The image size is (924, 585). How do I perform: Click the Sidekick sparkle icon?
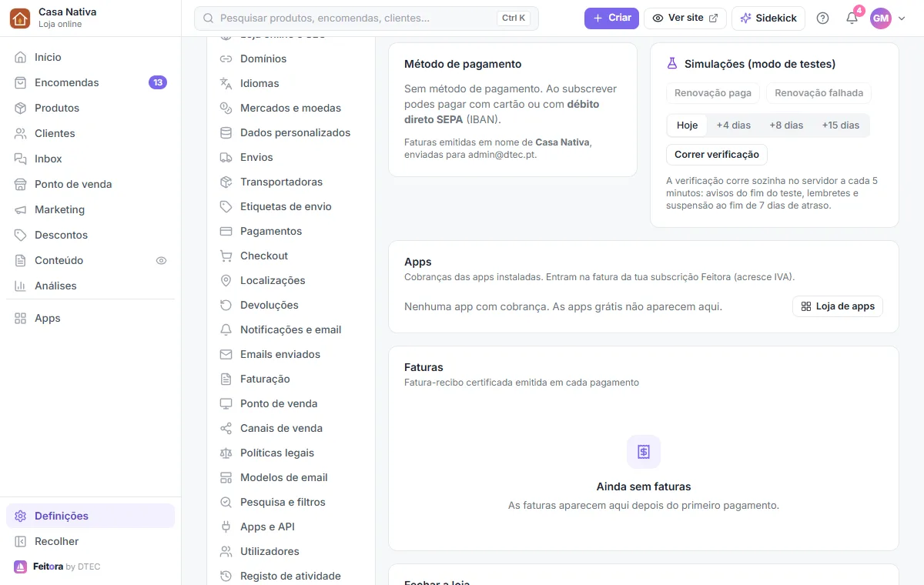click(745, 18)
